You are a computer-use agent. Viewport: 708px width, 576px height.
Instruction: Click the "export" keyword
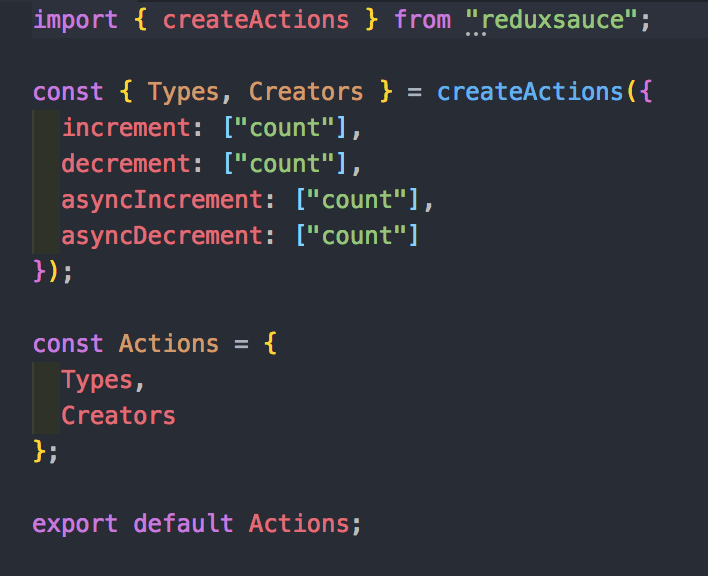point(74,523)
